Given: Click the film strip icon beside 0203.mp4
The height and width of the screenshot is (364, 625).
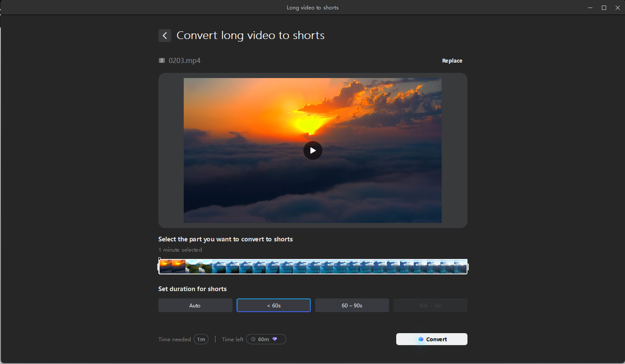Looking at the screenshot, I should coord(162,60).
